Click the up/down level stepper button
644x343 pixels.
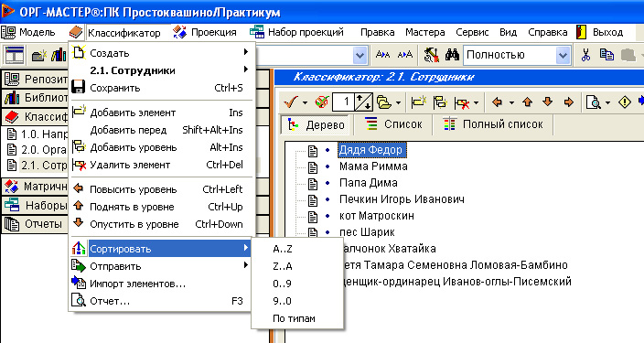tap(363, 102)
